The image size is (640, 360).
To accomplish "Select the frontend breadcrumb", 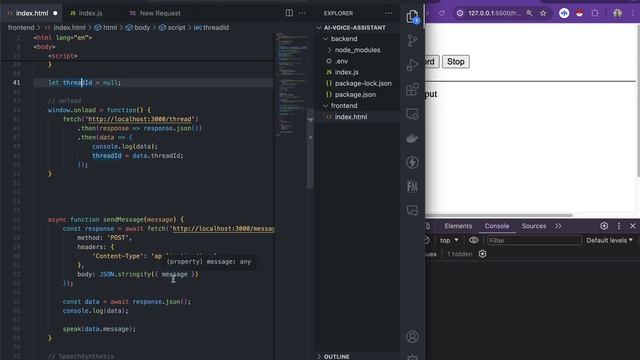I will (x=21, y=27).
